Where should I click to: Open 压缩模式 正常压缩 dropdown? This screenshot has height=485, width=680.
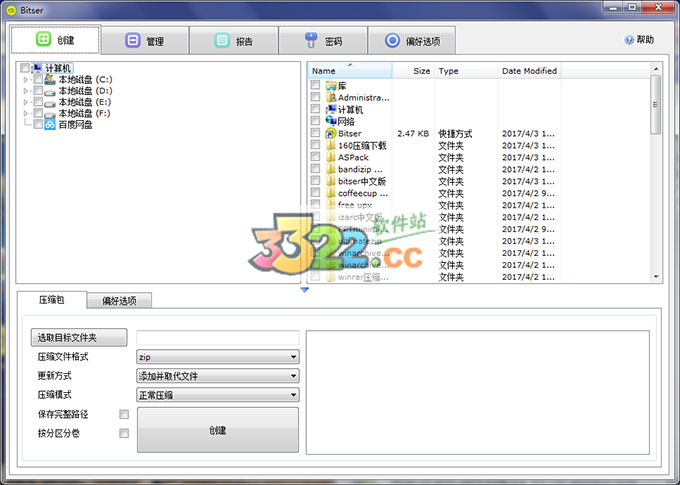[x=218, y=395]
